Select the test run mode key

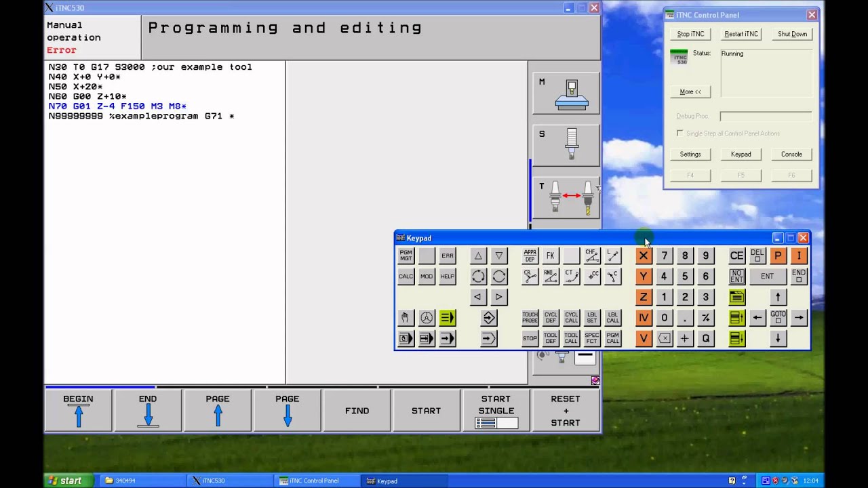tap(489, 338)
